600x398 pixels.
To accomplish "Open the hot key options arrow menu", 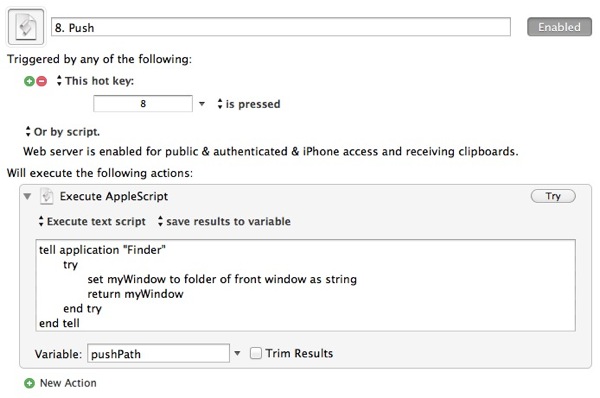I will pos(202,104).
